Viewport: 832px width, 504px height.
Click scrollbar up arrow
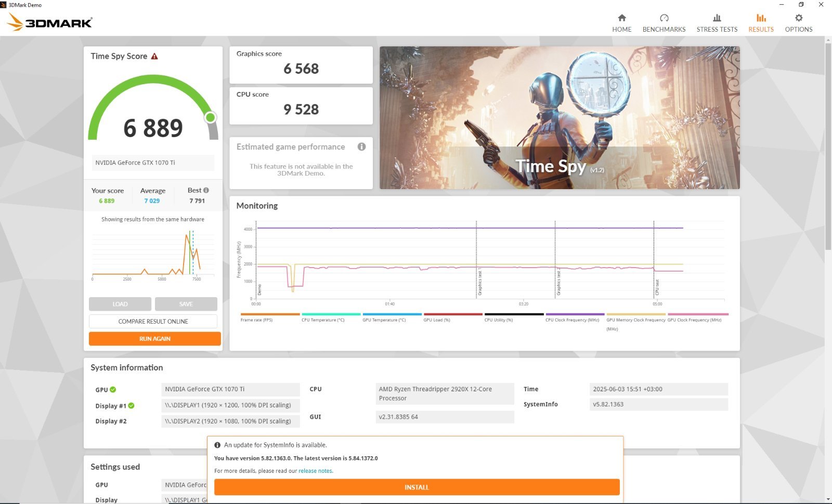(x=828, y=39)
